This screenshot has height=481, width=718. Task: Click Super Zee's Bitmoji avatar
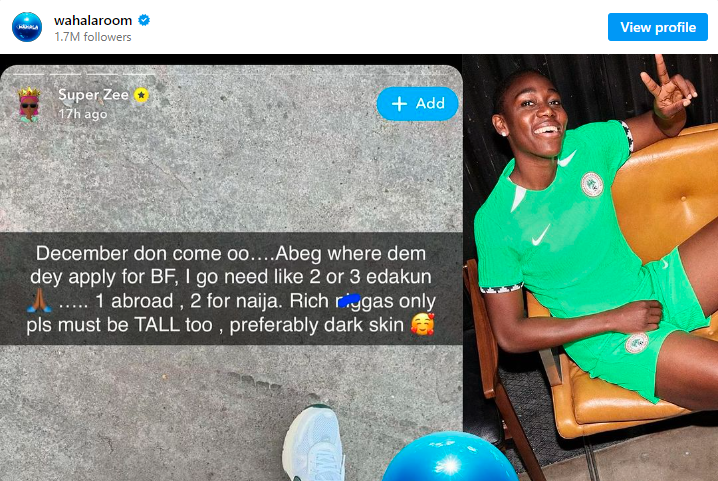coord(28,103)
